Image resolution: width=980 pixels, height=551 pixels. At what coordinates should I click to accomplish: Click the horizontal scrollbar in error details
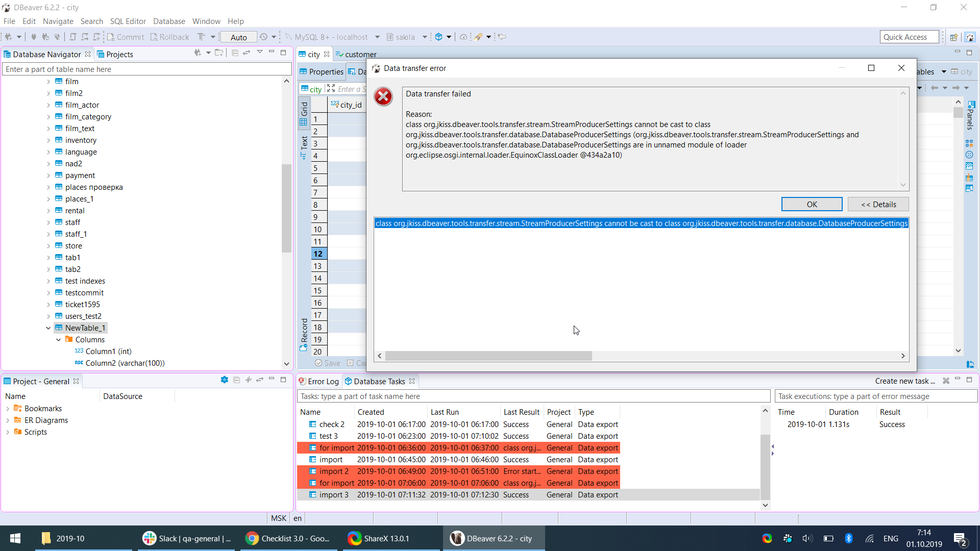(488, 356)
